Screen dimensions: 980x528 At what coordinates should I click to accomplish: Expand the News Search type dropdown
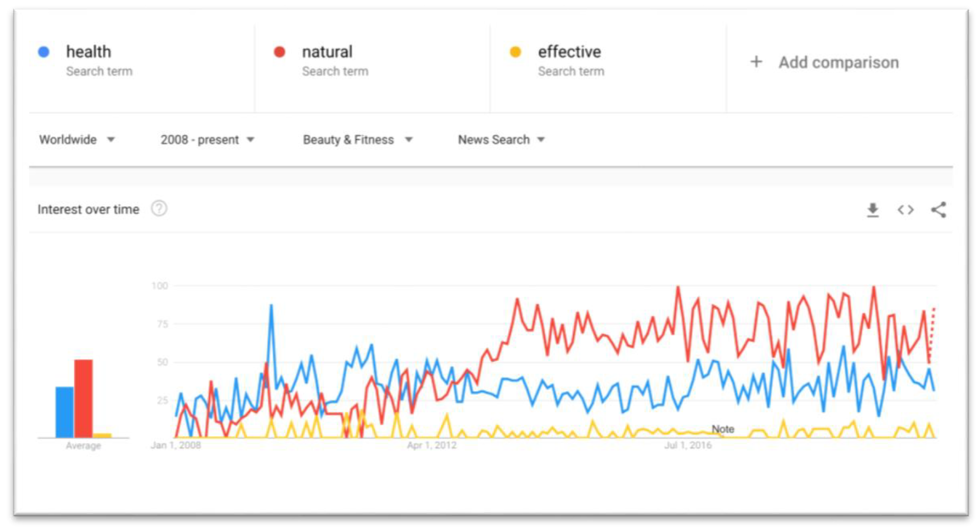click(x=501, y=140)
